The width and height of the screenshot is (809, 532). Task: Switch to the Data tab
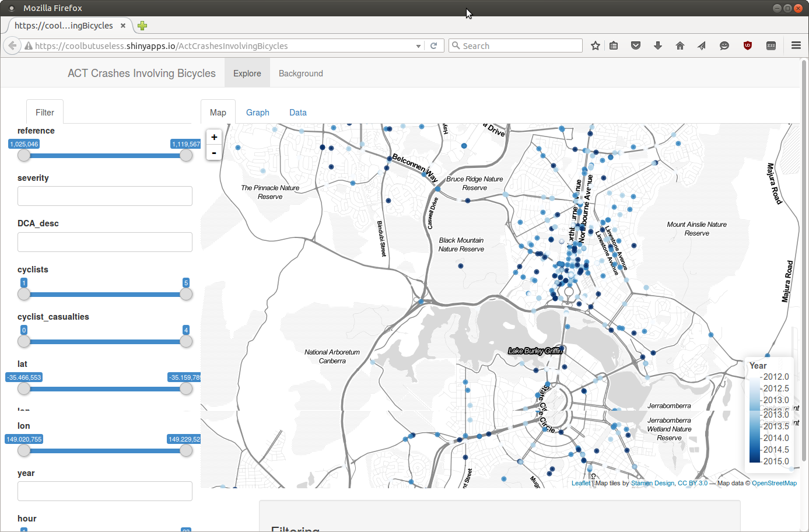(297, 113)
